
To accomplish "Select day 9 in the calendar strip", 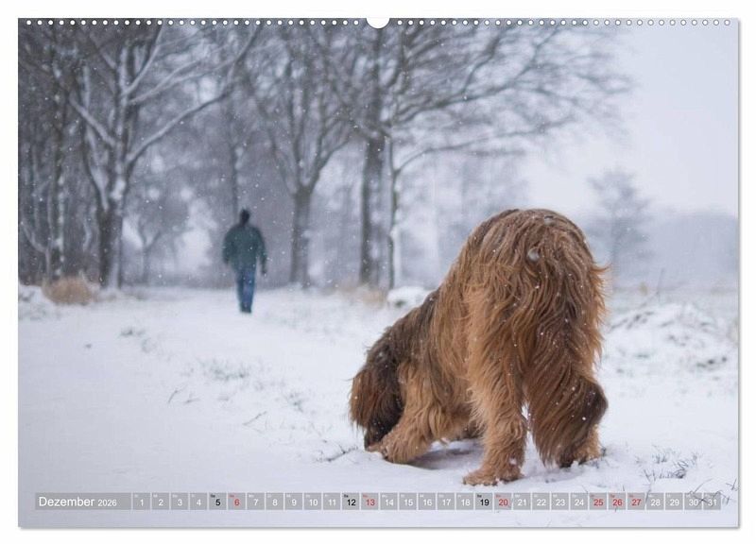I will coord(294,502).
